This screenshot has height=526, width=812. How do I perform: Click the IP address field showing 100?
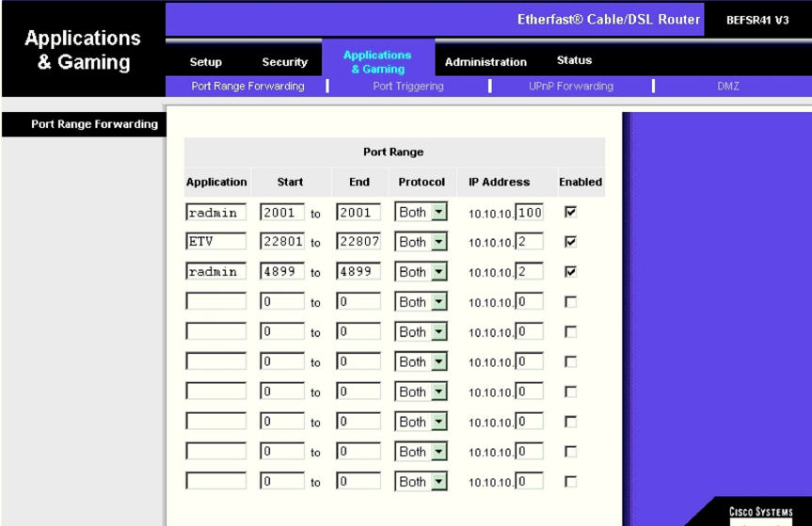click(529, 213)
